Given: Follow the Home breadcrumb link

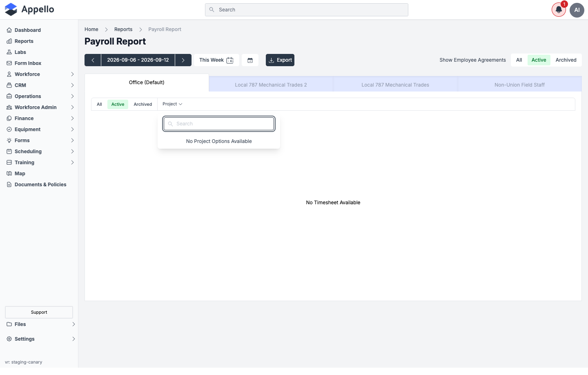Looking at the screenshot, I should (x=91, y=29).
